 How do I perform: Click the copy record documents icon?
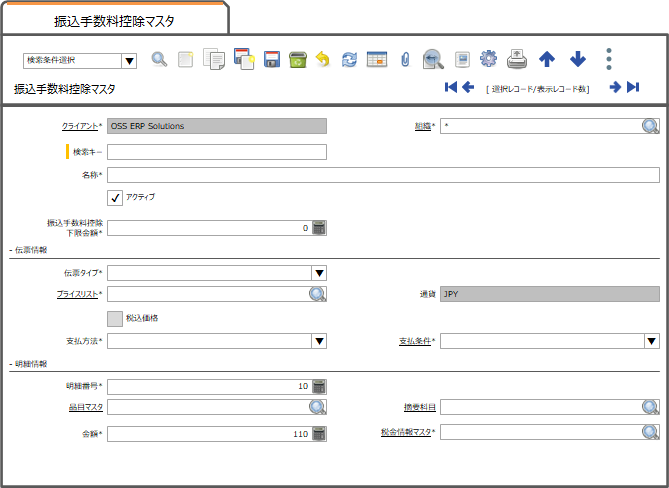214,59
